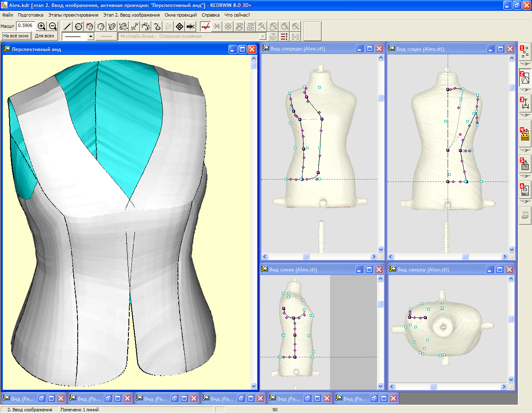
Task: Click the На всё окно button
Action: coord(16,36)
